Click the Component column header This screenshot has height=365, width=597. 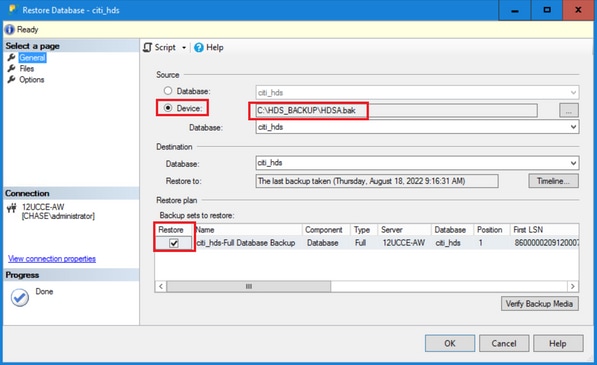(326, 230)
